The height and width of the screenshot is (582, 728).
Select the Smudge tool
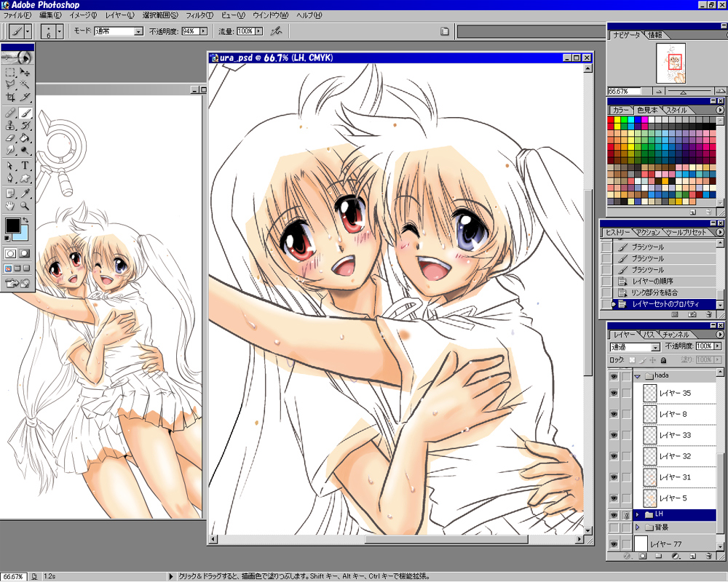click(x=10, y=150)
